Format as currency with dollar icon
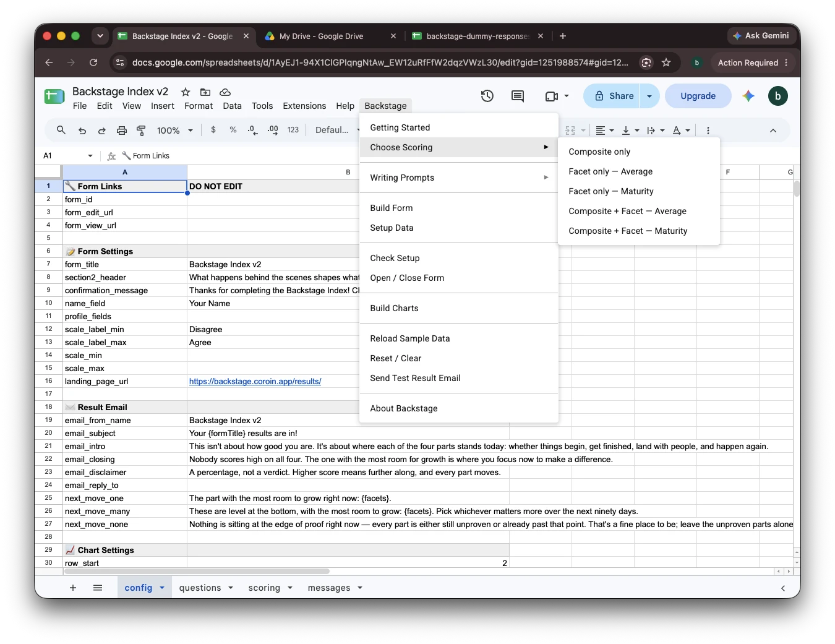This screenshot has height=644, width=835. point(213,130)
